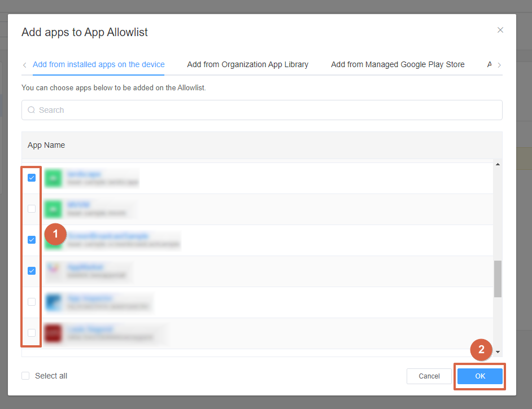This screenshot has height=409, width=532.
Task: Close the Add apps to App Allowlist dialog
Action: (500, 30)
